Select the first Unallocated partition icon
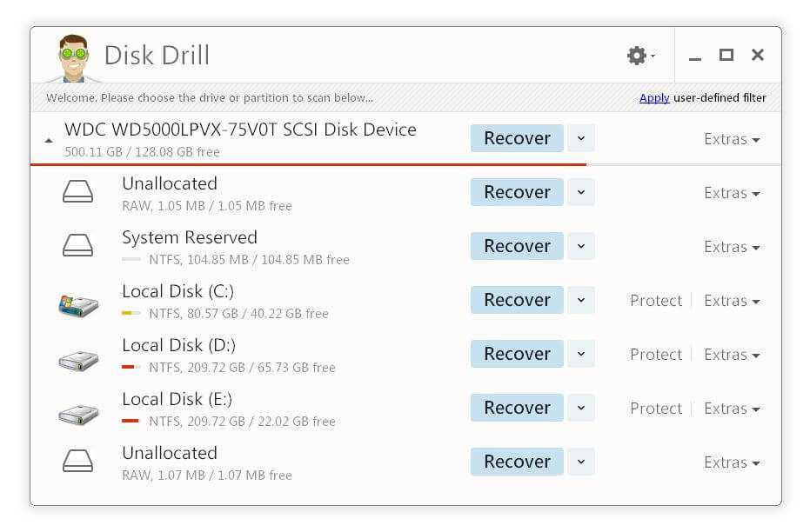Viewport: 810px width, 532px height. [77, 192]
